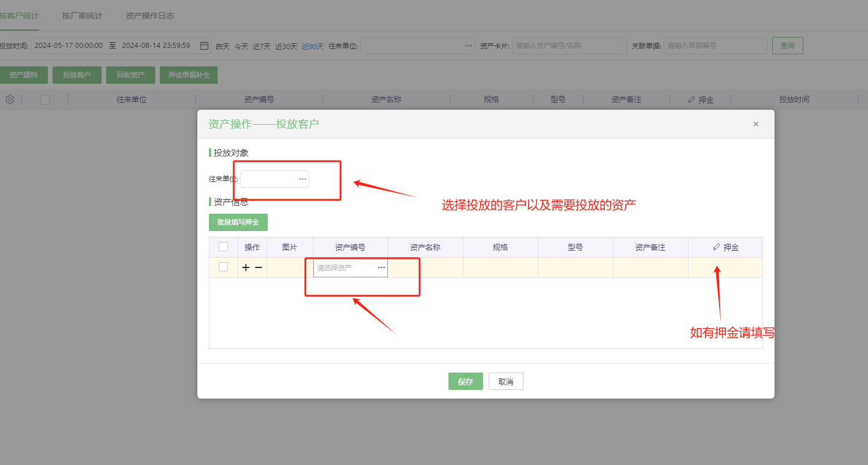Click the end date 2024-08-14 field
This screenshot has height=465, width=868.
(156, 46)
